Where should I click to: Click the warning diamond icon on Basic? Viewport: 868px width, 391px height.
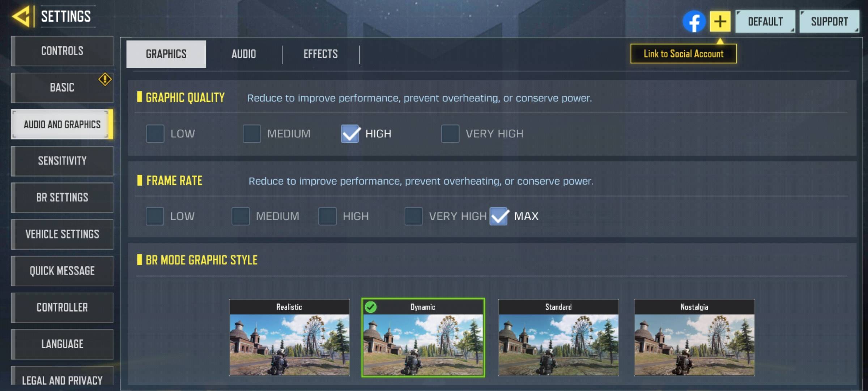(105, 79)
